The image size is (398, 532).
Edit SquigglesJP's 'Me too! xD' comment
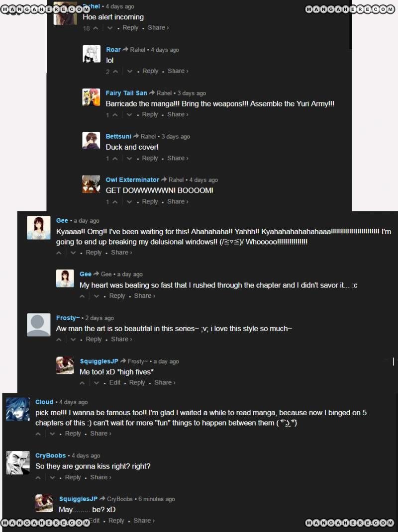[115, 382]
